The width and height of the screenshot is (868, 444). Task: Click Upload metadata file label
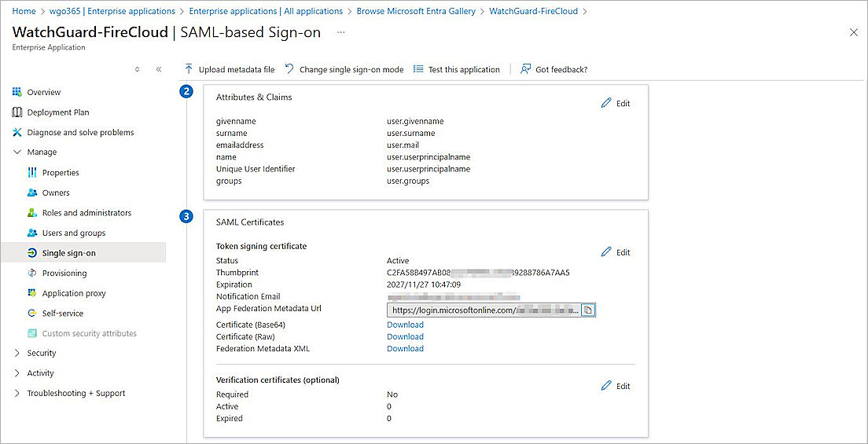tap(237, 70)
